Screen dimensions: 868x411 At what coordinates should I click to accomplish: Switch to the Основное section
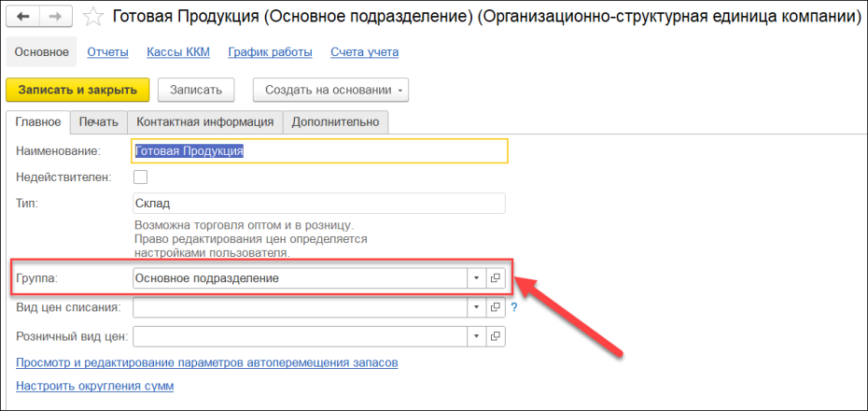click(41, 52)
